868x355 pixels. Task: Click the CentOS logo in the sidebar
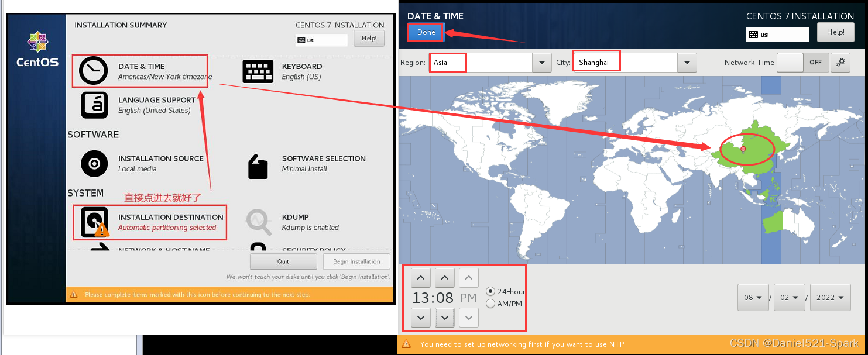pos(37,49)
